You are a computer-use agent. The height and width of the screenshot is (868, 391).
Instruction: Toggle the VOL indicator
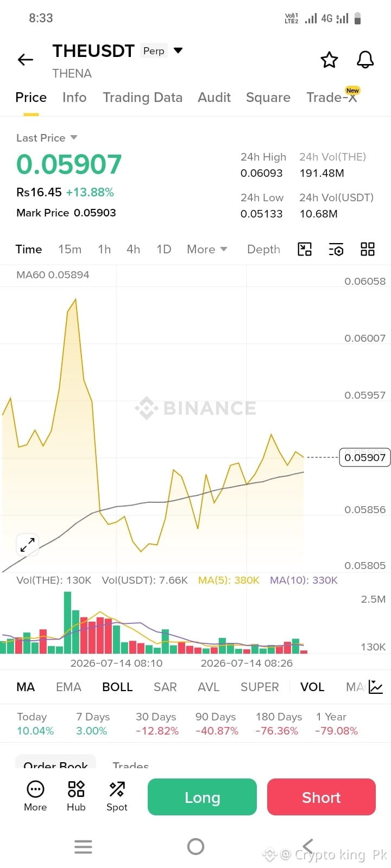[312, 687]
